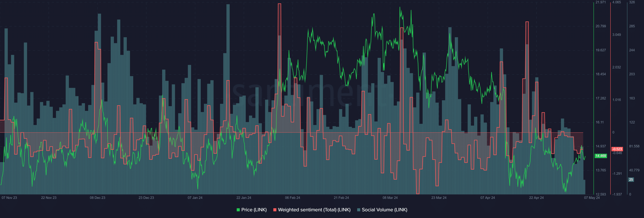
Task: Click the 16.11 price axis label
Action: [600, 122]
